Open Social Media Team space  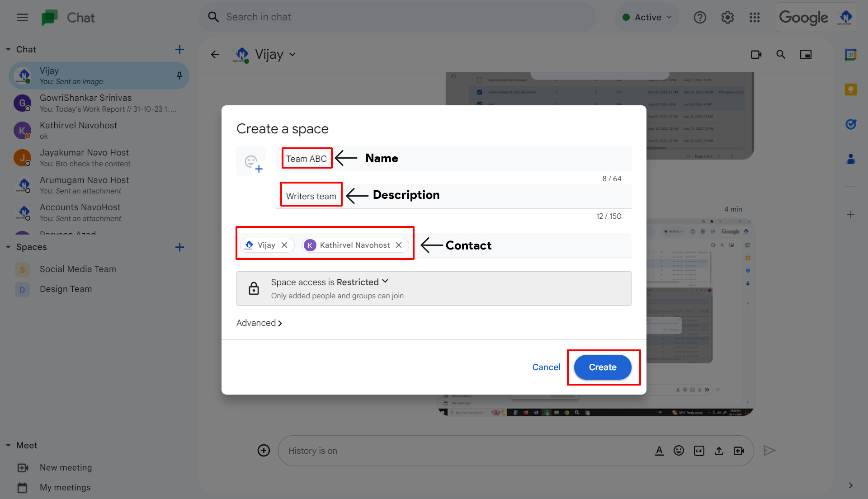78,269
